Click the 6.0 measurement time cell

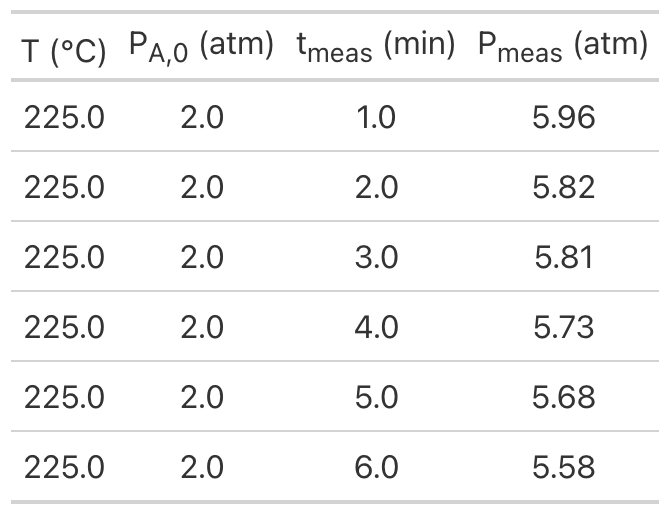pos(376,467)
